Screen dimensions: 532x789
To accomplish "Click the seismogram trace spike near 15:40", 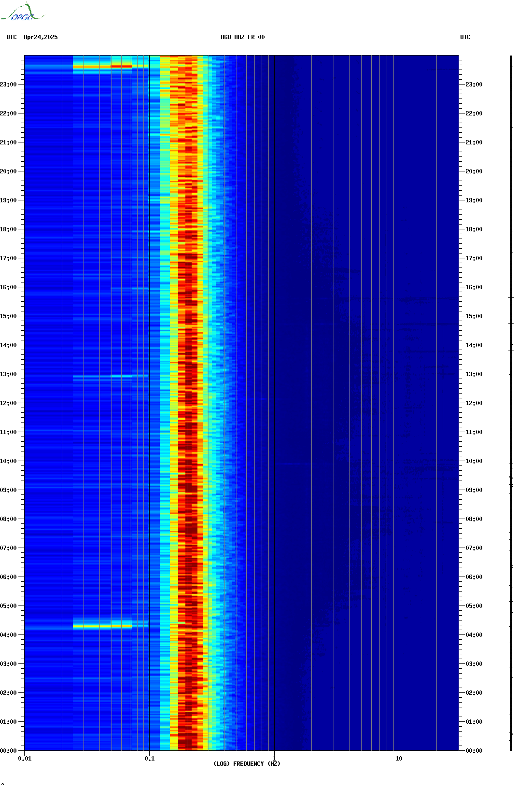I will 511,298.
